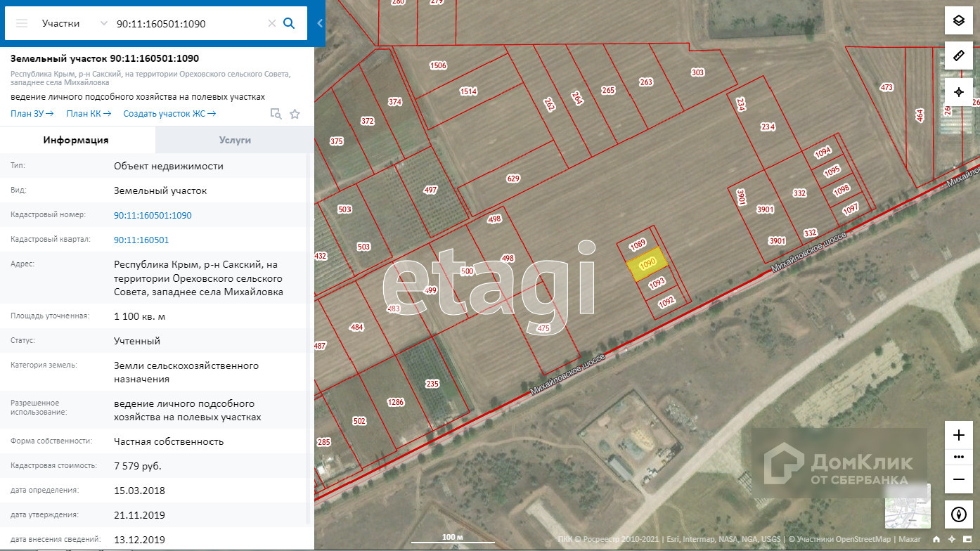Click the status value Учтенный

click(137, 341)
